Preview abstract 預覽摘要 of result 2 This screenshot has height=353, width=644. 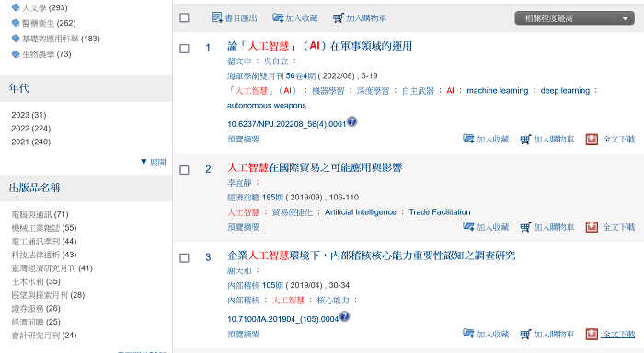click(x=244, y=227)
